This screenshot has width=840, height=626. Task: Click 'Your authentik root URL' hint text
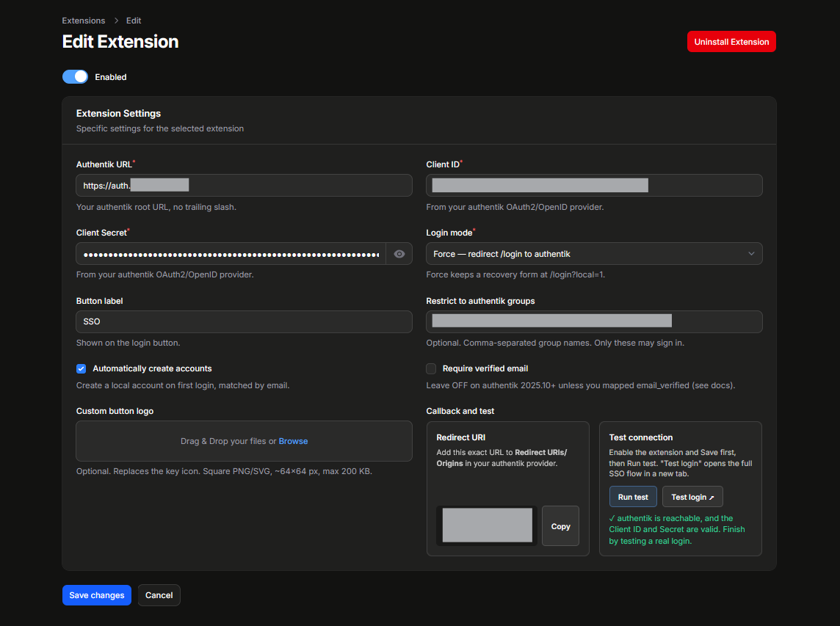click(x=156, y=207)
